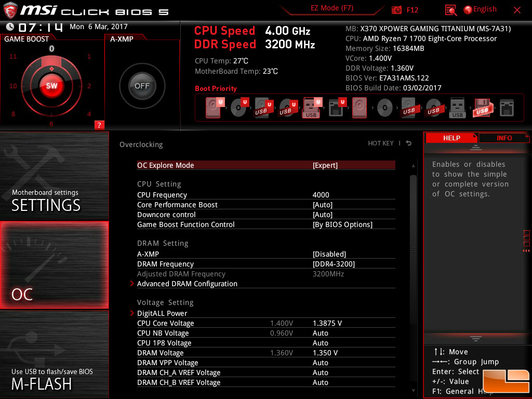Open Downcore control [Auto] options
Image resolution: width=532 pixels, height=399 pixels.
[x=266, y=215]
